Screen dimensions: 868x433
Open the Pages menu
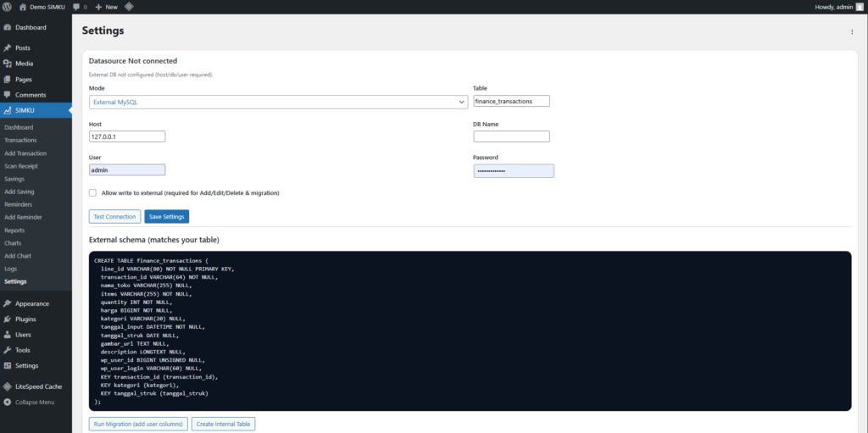click(x=36, y=79)
